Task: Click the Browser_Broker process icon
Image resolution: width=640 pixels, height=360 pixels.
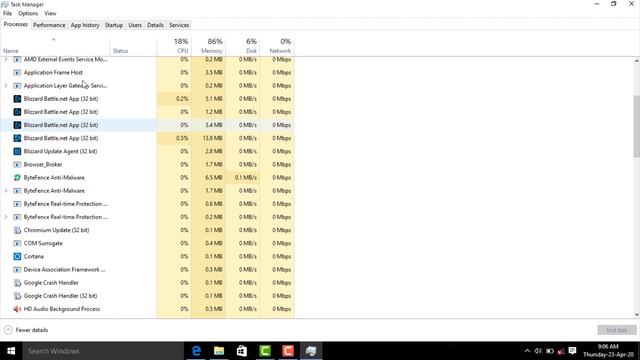Action: coord(17,164)
